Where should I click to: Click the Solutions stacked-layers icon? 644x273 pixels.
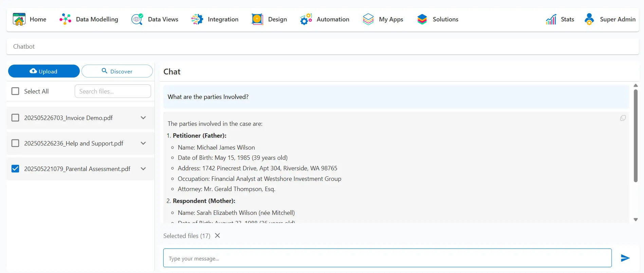coord(422,19)
